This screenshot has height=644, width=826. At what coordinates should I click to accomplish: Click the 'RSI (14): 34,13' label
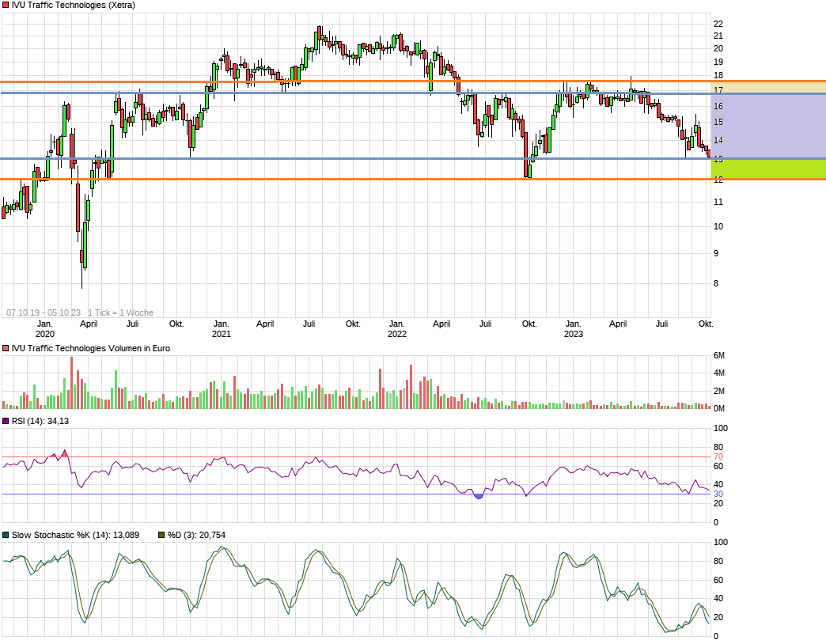point(40,421)
